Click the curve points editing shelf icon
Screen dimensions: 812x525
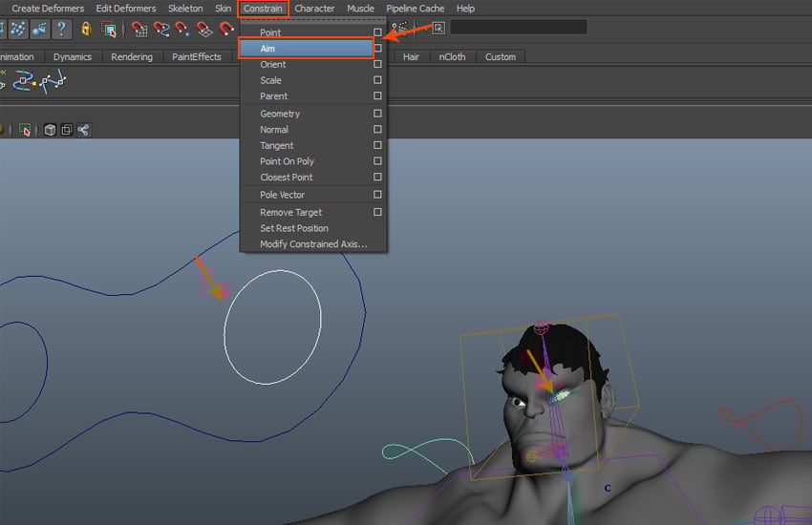pos(53,82)
